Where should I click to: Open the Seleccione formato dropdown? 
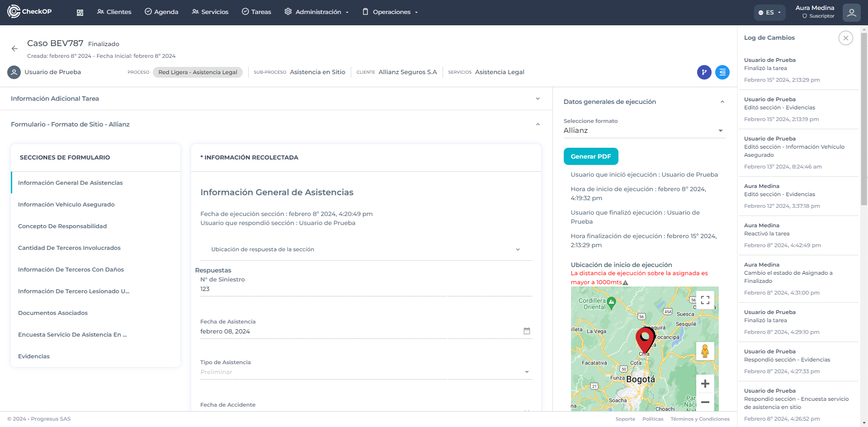pos(644,131)
